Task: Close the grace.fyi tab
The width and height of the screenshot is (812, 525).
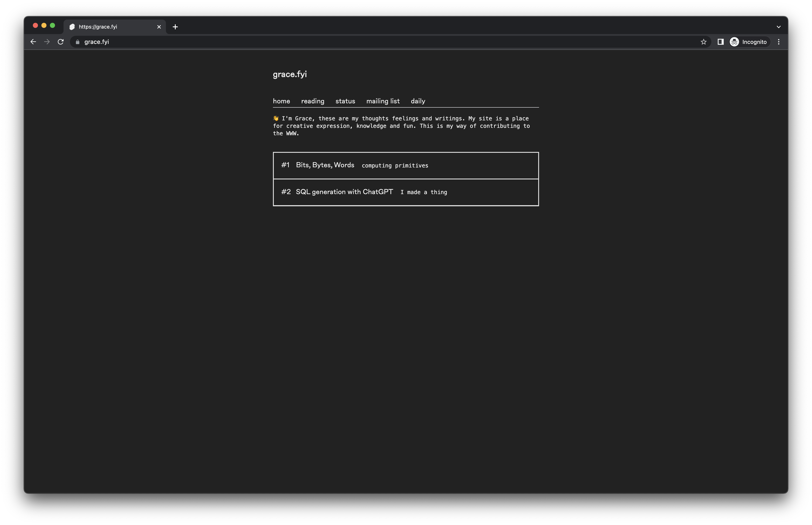Action: pyautogui.click(x=159, y=27)
